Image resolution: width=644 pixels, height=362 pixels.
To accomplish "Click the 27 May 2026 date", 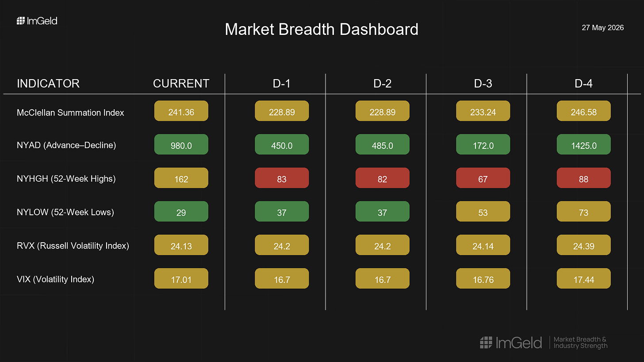I will (603, 27).
